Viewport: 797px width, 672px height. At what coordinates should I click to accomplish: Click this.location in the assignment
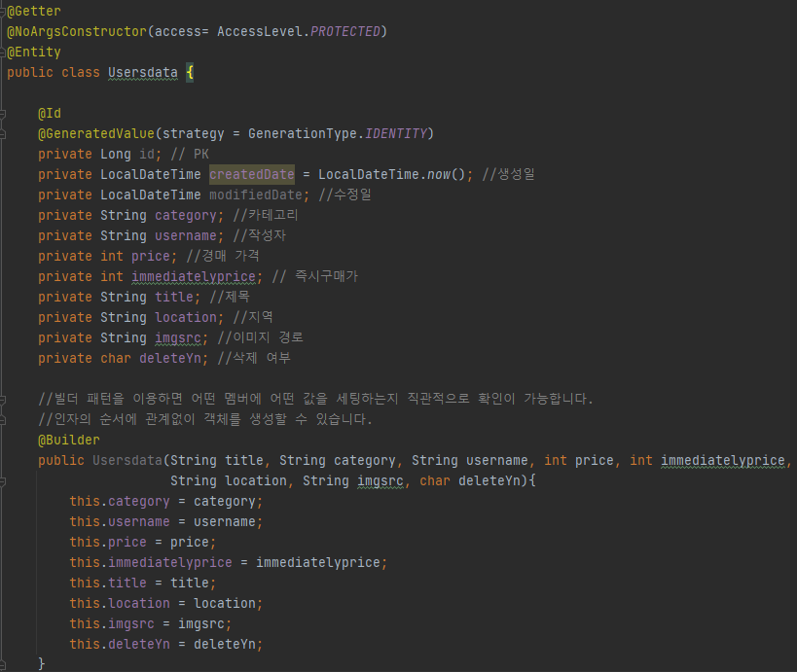(120, 603)
